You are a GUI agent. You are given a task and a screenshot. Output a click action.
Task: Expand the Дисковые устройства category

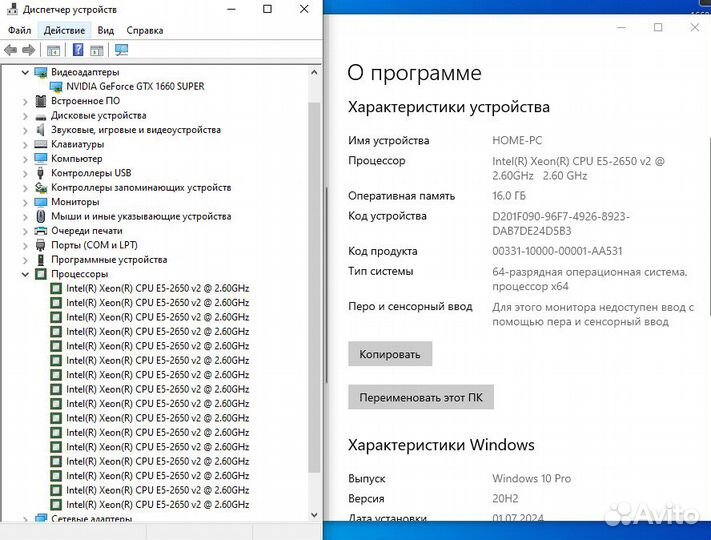coord(25,116)
